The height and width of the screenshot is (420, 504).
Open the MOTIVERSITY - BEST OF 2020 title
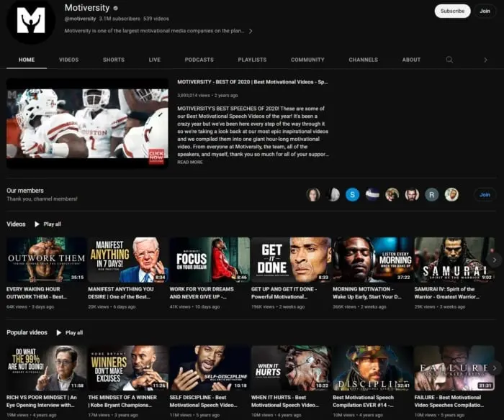click(x=252, y=82)
